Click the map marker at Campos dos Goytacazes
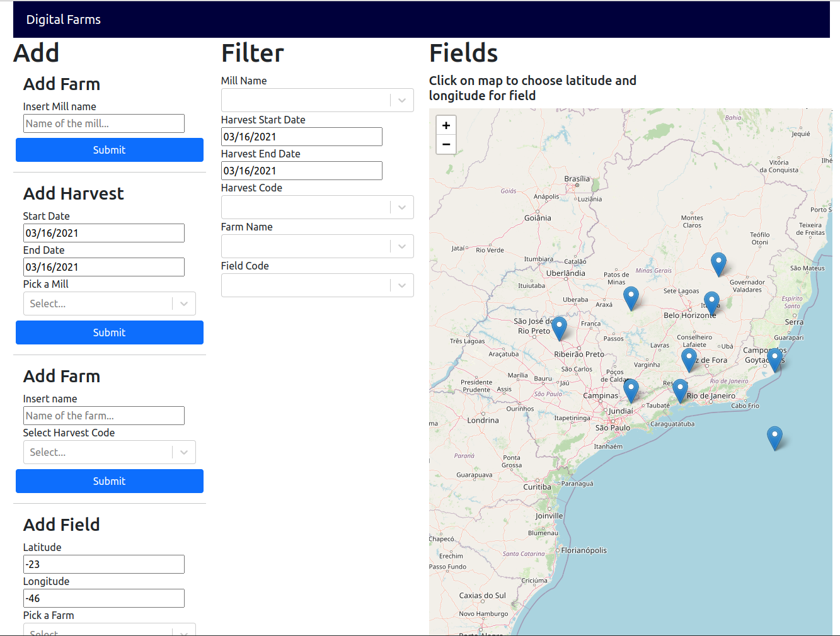Screen dimensions: 840x636 [775, 360]
